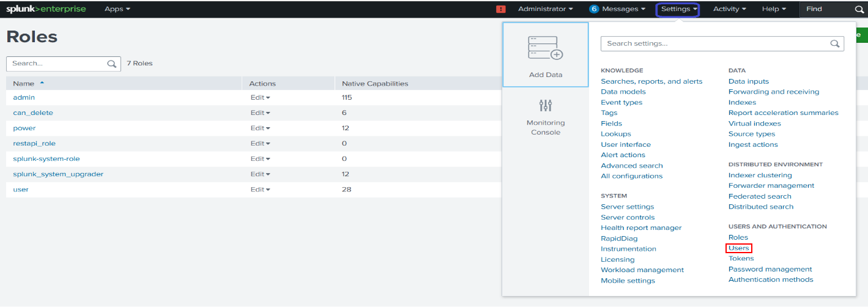This screenshot has height=307, width=868.
Task: Open the power role link
Action: click(24, 128)
